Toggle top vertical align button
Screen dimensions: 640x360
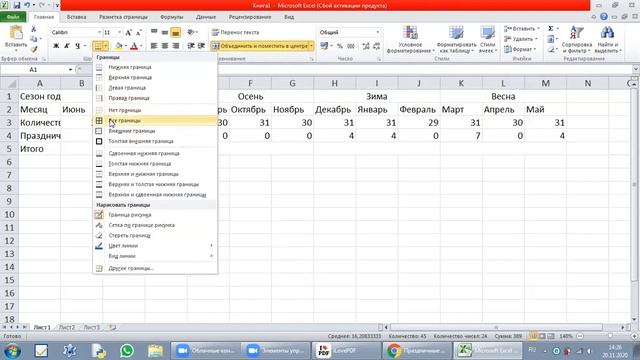pyautogui.click(x=154, y=32)
